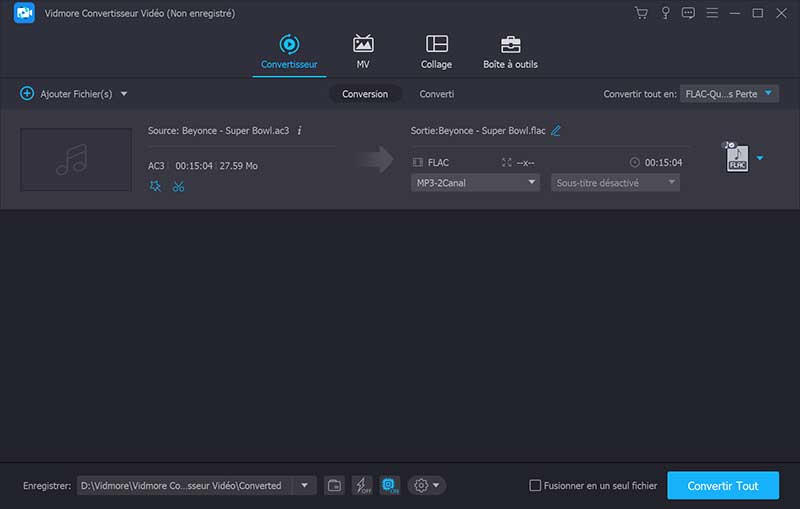Toggle the lightning acceleration OFF icon

coord(361,485)
